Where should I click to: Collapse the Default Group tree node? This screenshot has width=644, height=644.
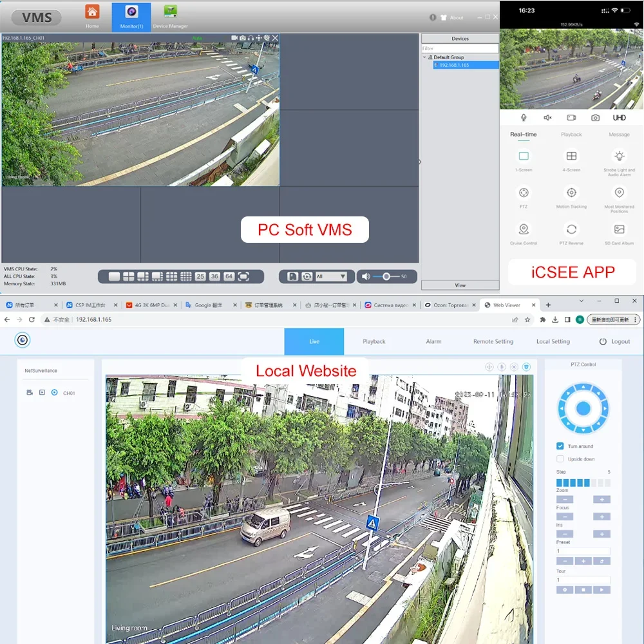[424, 57]
